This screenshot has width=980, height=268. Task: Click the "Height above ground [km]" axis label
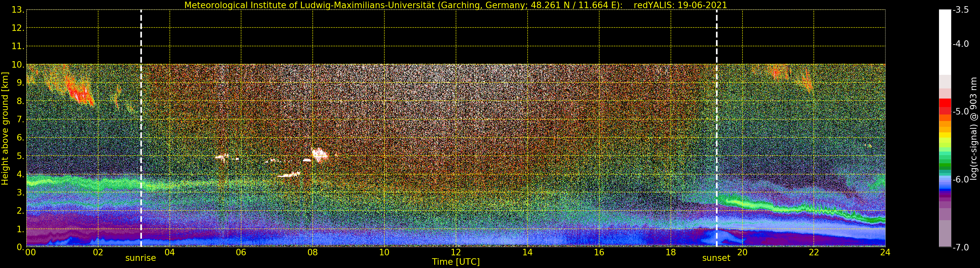coord(5,128)
